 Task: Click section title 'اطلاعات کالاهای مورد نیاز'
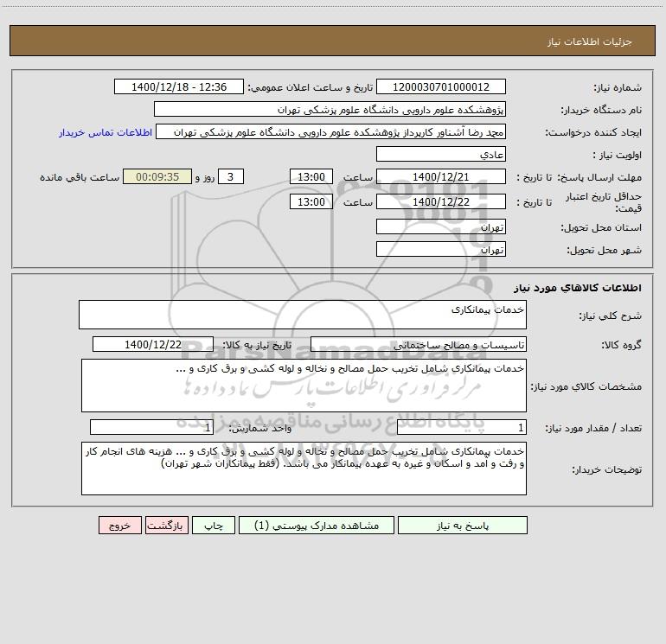(578, 288)
